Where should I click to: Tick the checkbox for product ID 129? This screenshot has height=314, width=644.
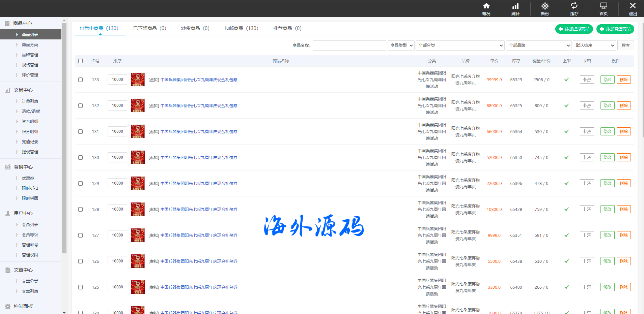(80, 183)
